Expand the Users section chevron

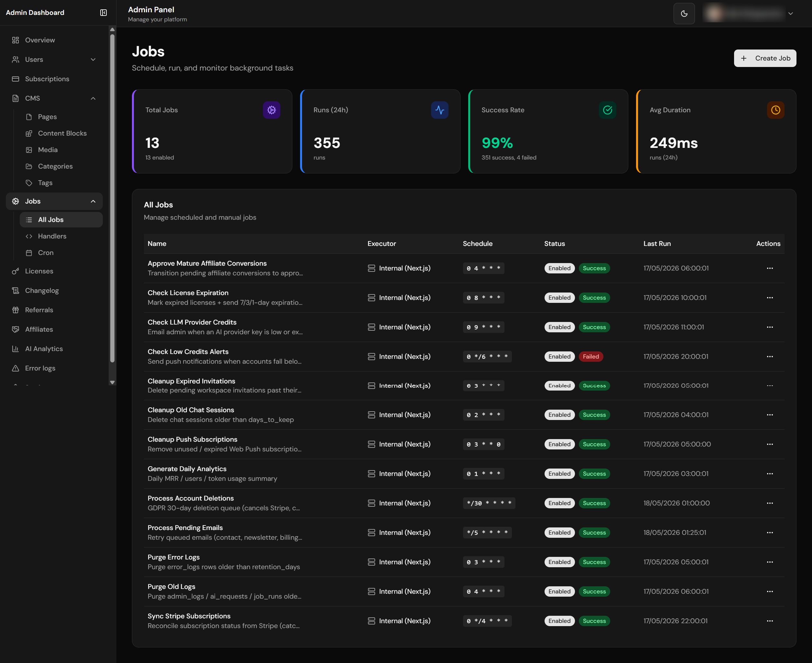point(93,60)
